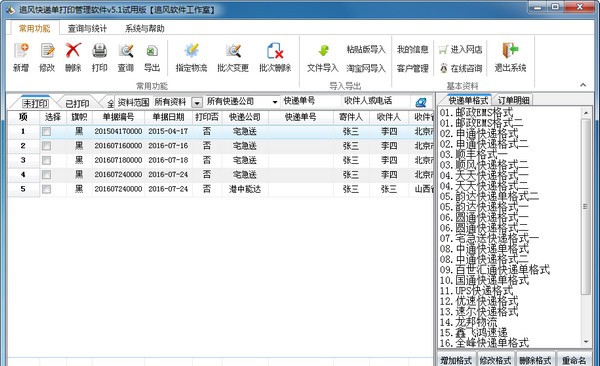Viewport: 600px width, 366px height.
Task: Click the 删除格式 button
Action: (x=535, y=360)
